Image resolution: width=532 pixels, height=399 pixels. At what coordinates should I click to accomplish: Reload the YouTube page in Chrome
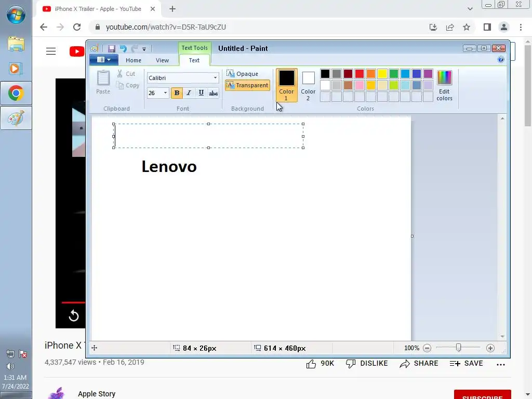[77, 27]
